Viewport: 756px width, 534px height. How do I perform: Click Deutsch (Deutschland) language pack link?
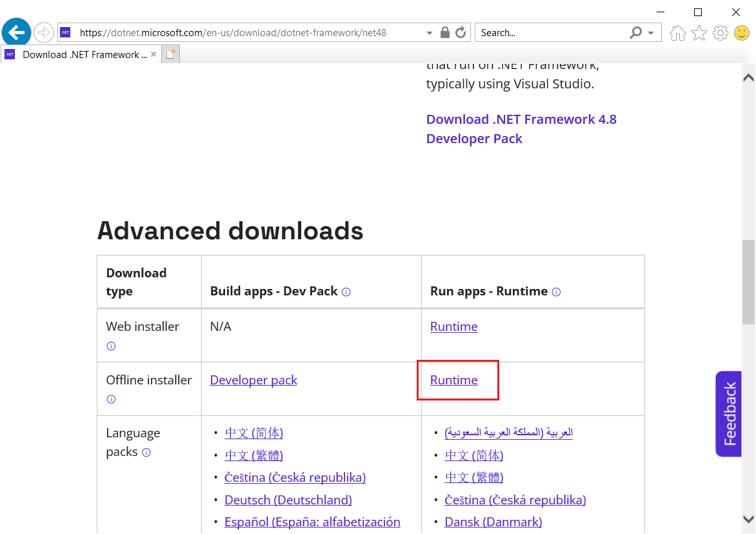tap(288, 500)
